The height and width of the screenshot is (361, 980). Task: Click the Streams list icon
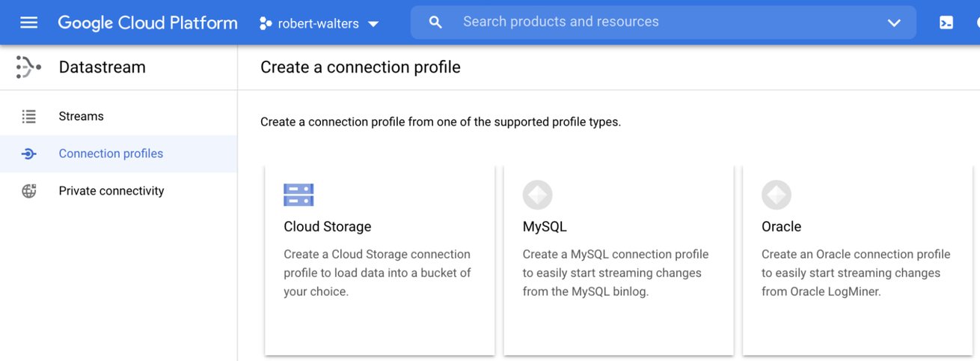28,116
